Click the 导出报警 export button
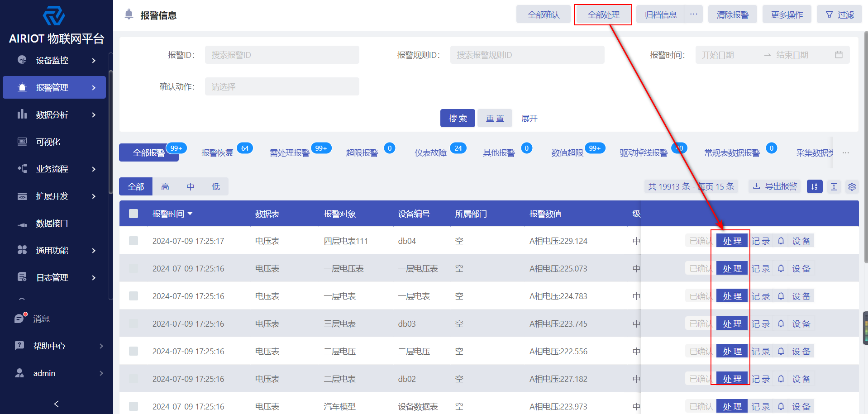 [775, 186]
